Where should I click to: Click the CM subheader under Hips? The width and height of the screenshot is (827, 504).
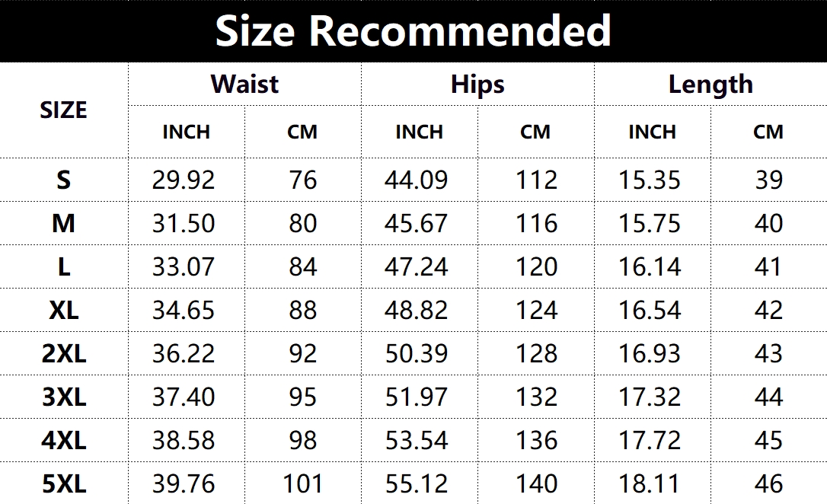coord(535,132)
